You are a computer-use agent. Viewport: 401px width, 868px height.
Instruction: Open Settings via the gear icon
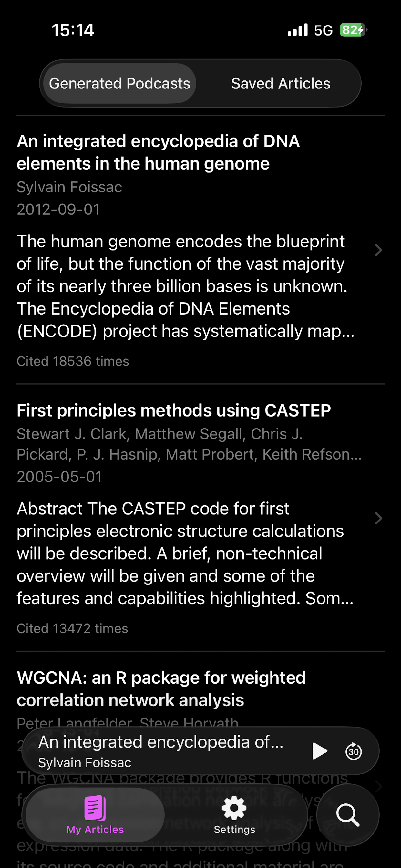point(234,811)
